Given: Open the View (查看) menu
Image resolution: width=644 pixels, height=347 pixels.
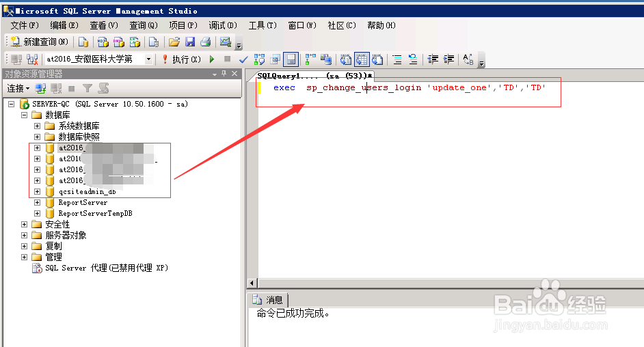Looking at the screenshot, I should 103,25.
